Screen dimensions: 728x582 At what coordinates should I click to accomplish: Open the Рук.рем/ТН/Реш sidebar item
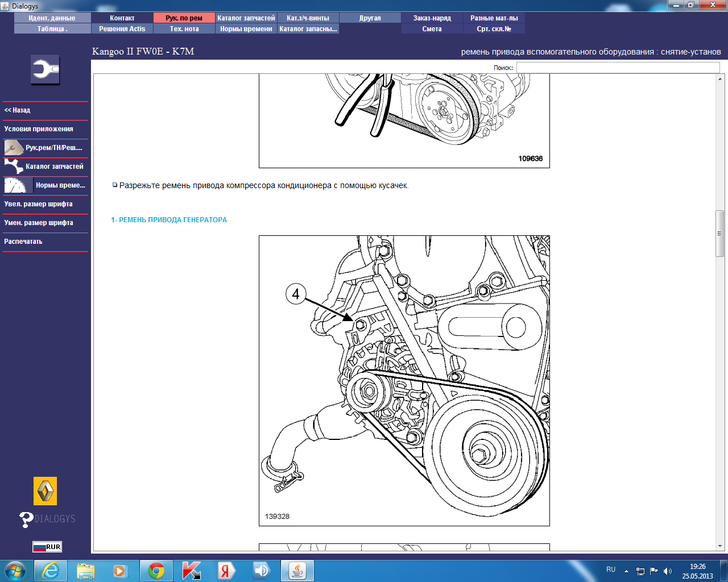45,148
